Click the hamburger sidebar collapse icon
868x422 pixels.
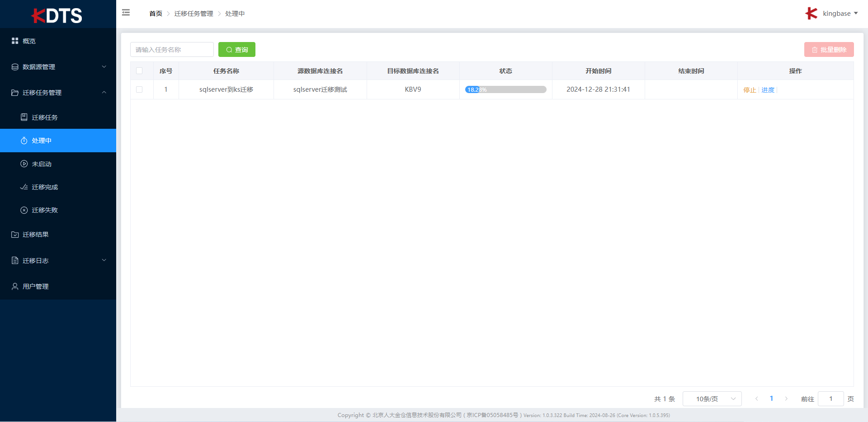coord(126,13)
